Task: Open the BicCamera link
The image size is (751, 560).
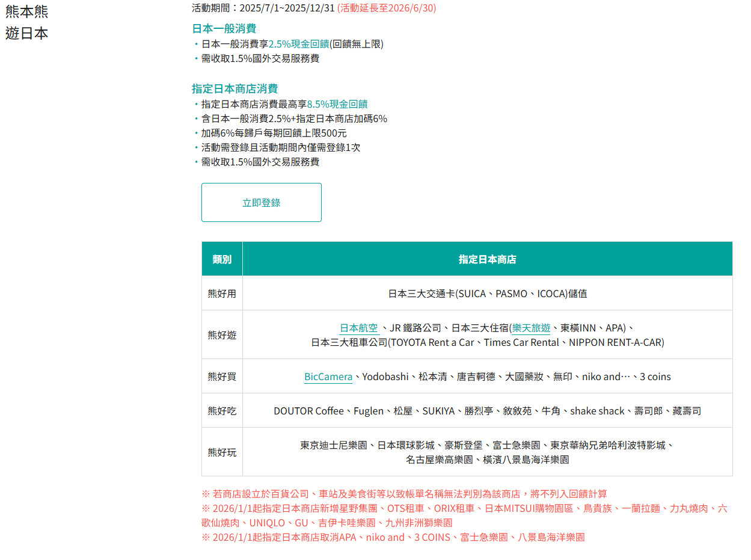Action: [x=328, y=377]
